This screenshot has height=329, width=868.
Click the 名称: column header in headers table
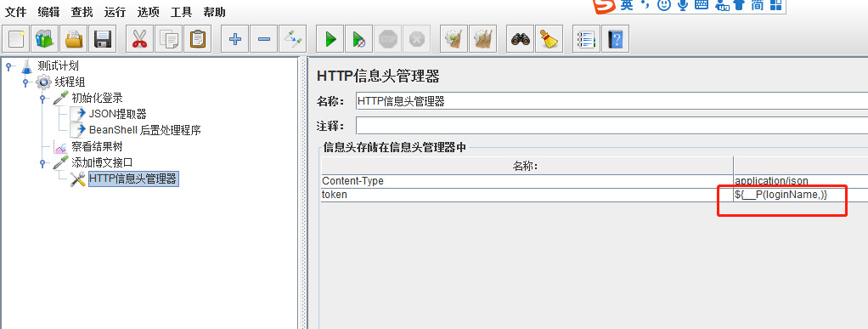[527, 166]
